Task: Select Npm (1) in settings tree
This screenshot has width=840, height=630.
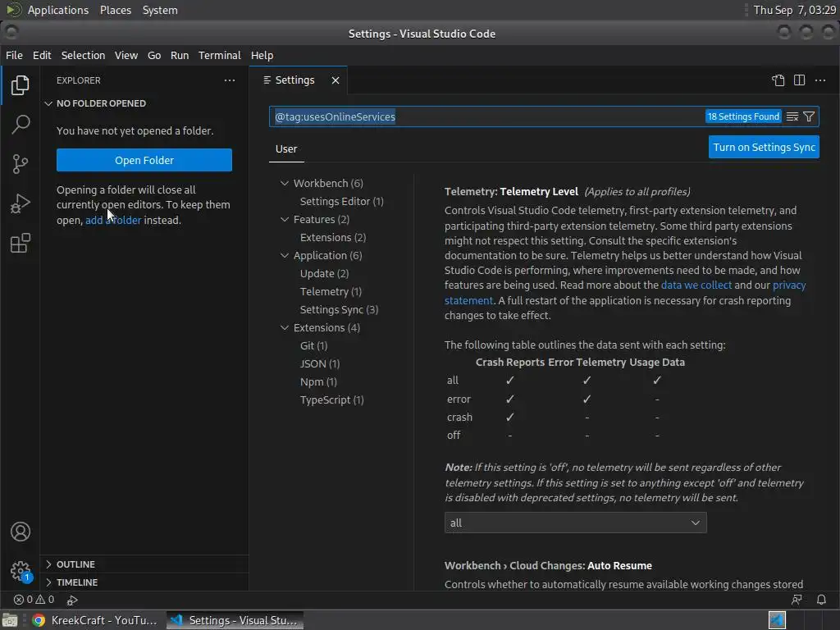Action: 318,382
